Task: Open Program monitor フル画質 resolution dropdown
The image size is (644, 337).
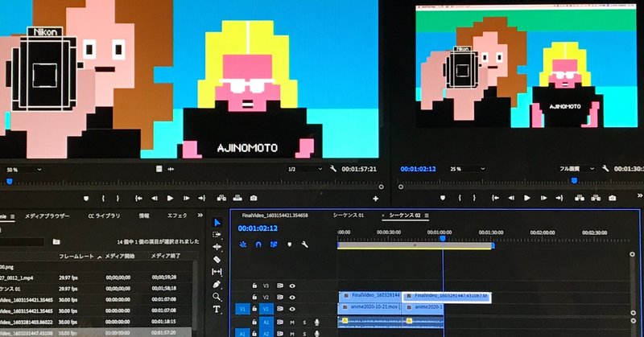Action: (576, 169)
